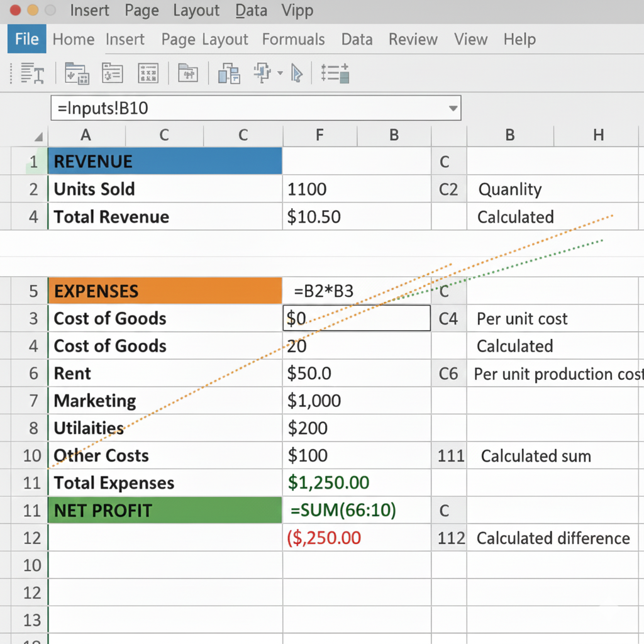The height and width of the screenshot is (644, 644).
Task: Click the arrange windows toolbar icon
Action: (229, 73)
